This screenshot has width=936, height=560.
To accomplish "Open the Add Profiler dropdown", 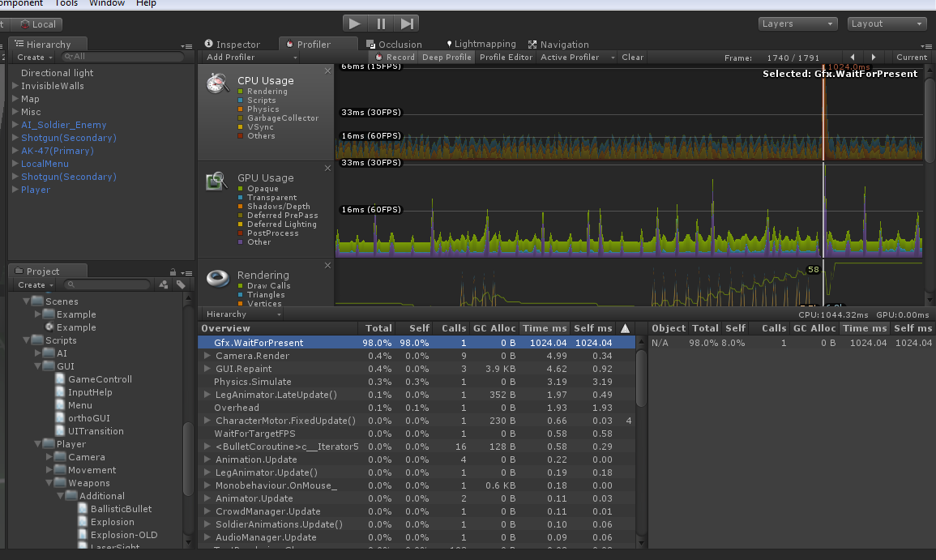I will coord(251,58).
